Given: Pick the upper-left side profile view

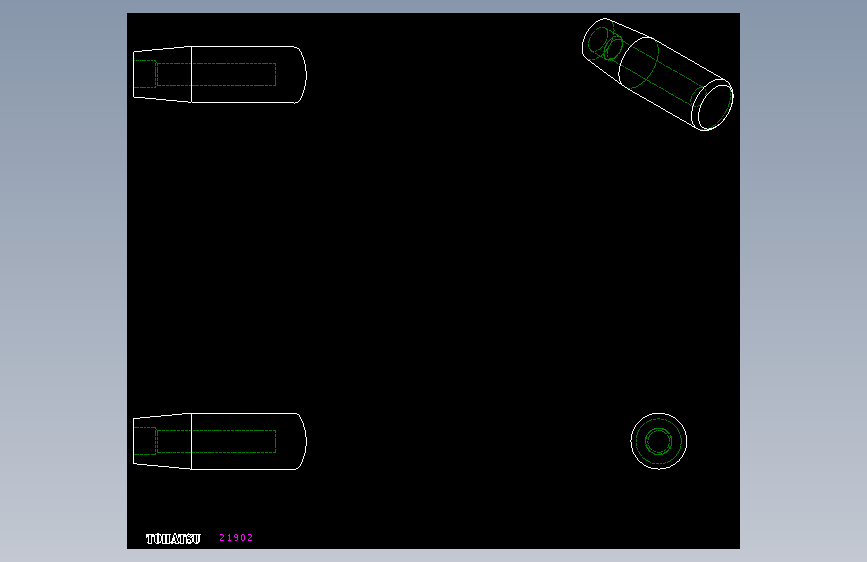Looking at the screenshot, I should coord(220,75).
